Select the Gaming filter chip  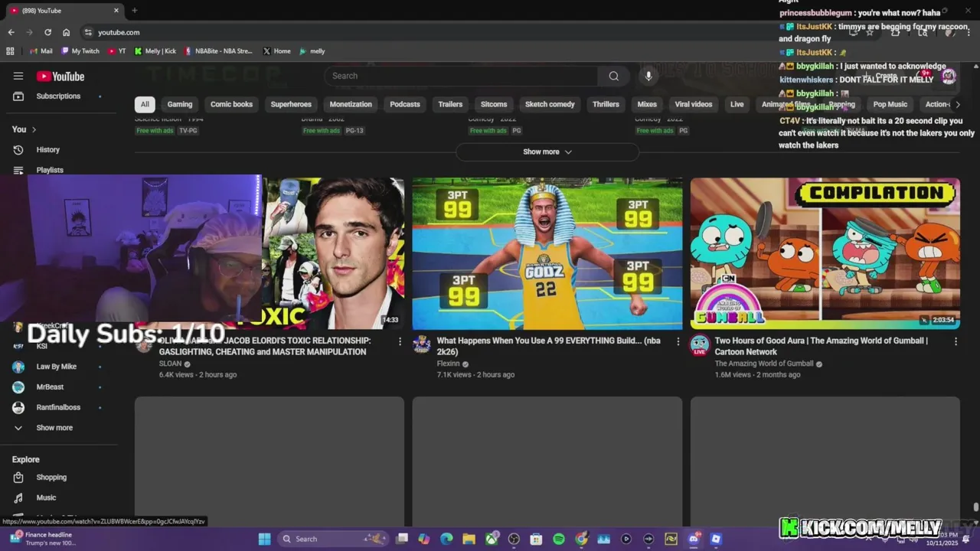(180, 104)
